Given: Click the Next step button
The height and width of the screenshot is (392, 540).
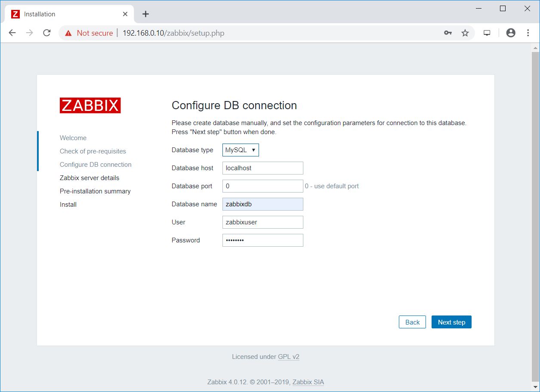Looking at the screenshot, I should click(x=451, y=322).
